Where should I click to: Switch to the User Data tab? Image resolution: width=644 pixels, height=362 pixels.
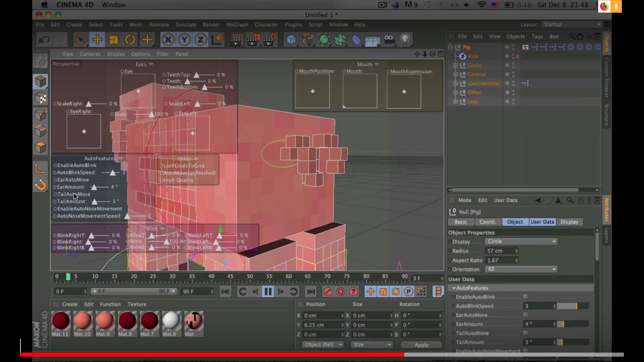542,222
